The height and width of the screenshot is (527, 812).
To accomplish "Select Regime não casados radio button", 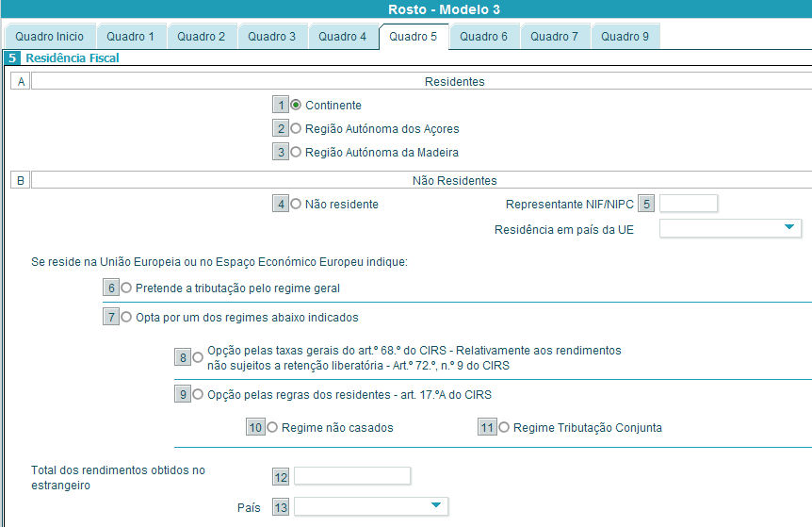I will click(272, 427).
